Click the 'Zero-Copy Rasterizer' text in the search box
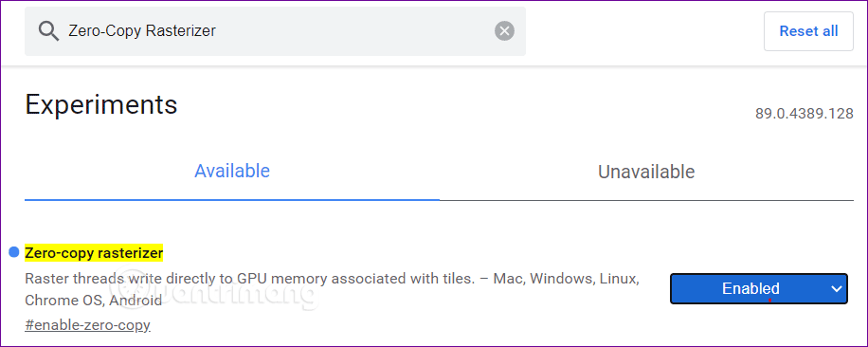Viewport: 868px width, 347px height. tap(142, 31)
